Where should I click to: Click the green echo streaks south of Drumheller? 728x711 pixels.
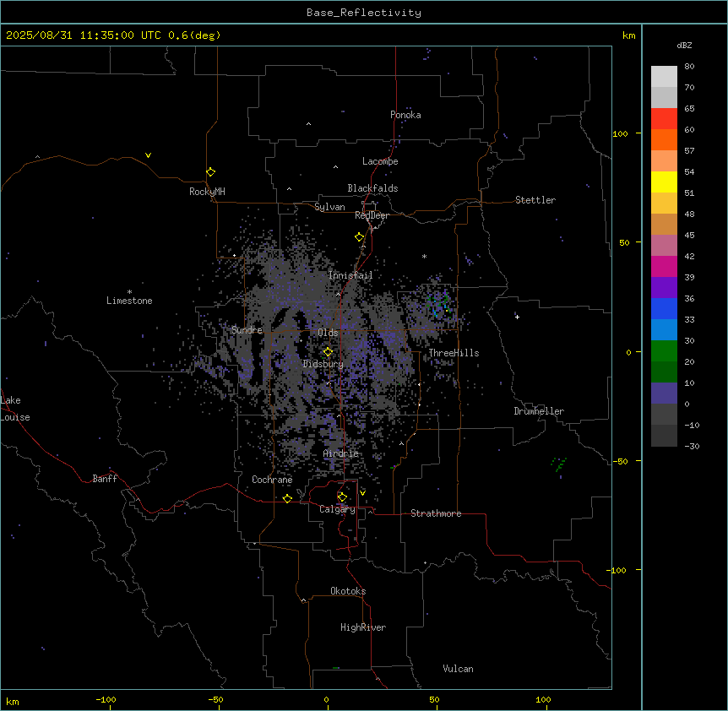coord(558,464)
